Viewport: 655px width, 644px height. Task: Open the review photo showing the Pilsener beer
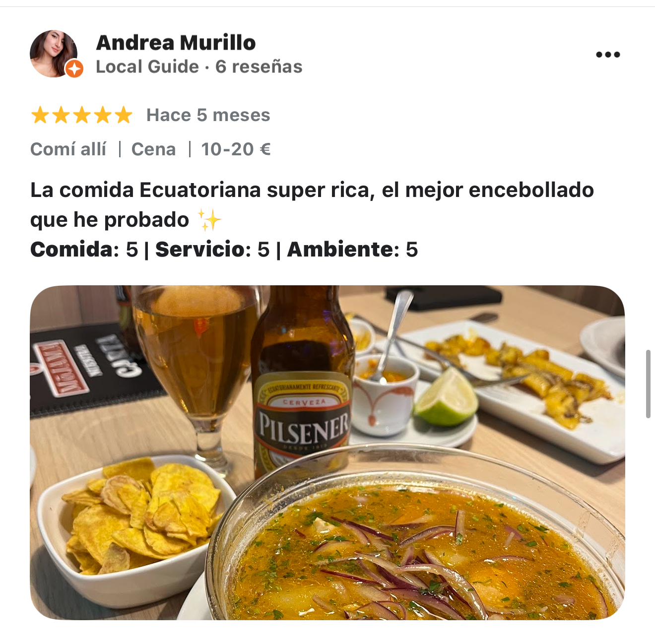327,452
